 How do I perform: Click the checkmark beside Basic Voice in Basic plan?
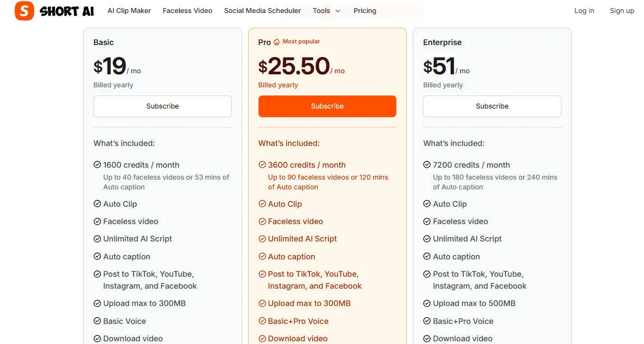(x=97, y=321)
